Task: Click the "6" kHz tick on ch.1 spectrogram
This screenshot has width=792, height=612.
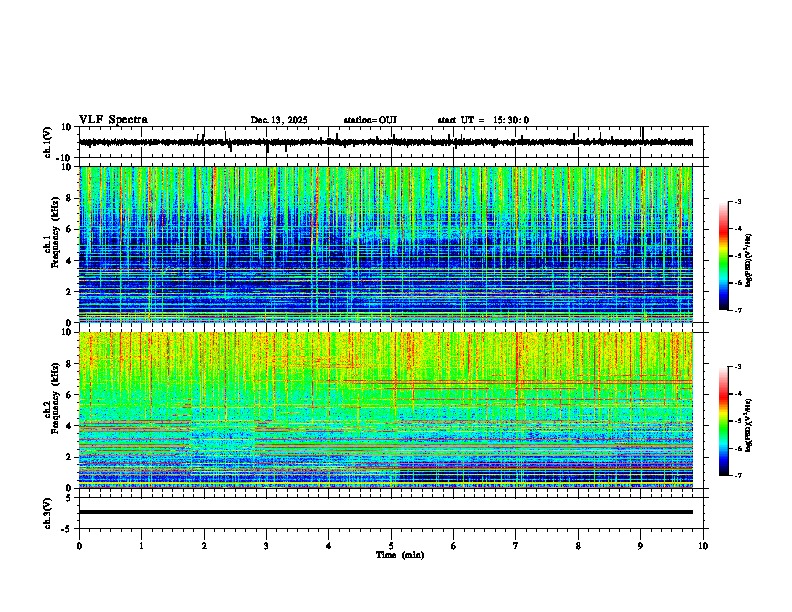Action: click(x=70, y=230)
